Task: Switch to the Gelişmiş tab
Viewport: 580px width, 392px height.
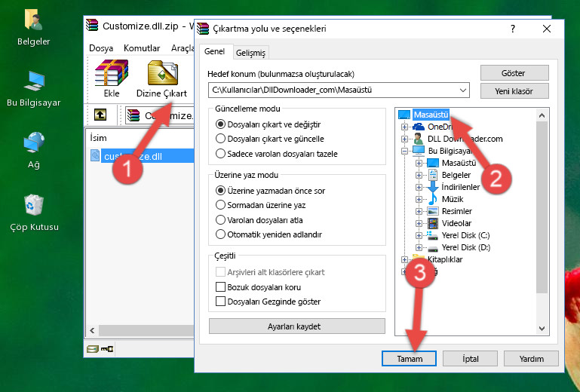Action: pos(251,53)
